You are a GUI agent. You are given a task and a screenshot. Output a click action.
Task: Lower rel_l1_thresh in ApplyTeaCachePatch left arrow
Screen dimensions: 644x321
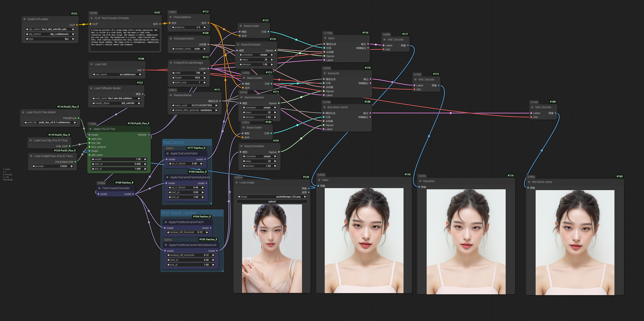(x=170, y=164)
